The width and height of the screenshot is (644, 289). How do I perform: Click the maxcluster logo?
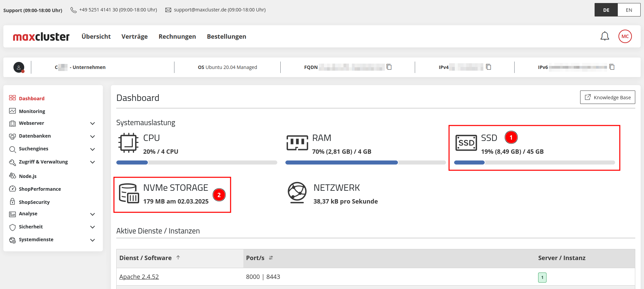[x=41, y=36]
